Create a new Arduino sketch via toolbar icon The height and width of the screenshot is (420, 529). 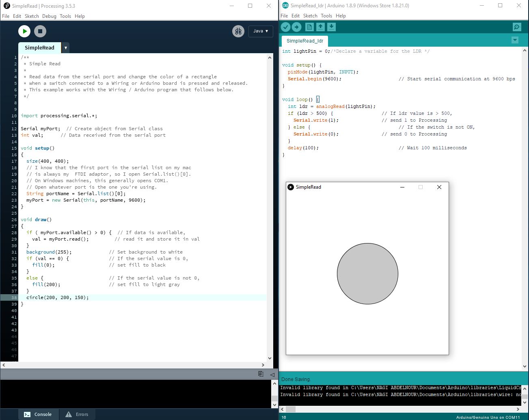[x=309, y=27]
